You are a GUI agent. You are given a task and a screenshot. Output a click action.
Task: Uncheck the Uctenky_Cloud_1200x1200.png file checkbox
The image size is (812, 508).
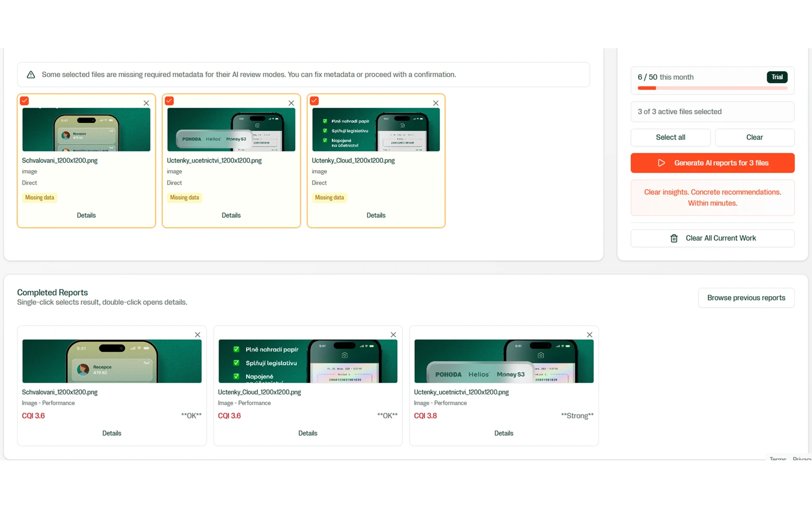coord(314,101)
